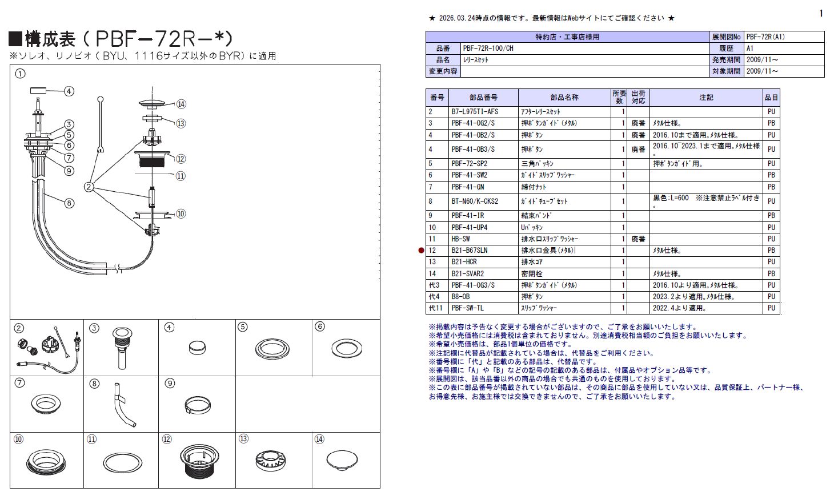Click callout 8 beside the guide tube drawing
The image size is (838, 504).
point(69,203)
